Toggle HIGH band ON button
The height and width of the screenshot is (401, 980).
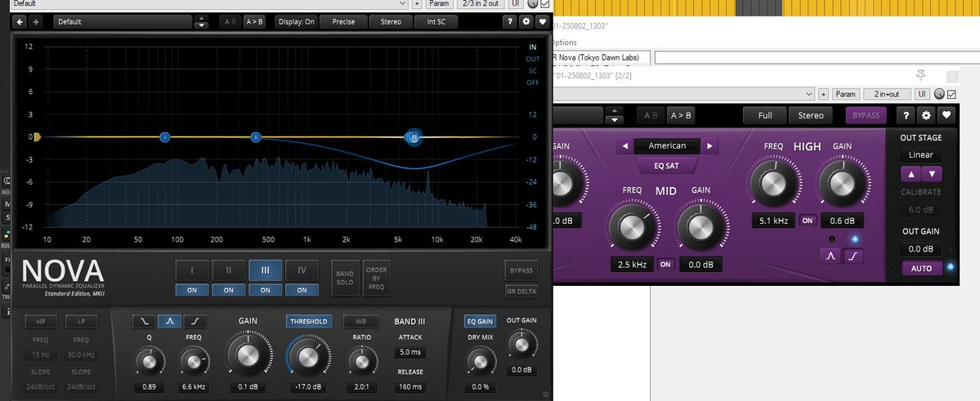click(x=808, y=221)
